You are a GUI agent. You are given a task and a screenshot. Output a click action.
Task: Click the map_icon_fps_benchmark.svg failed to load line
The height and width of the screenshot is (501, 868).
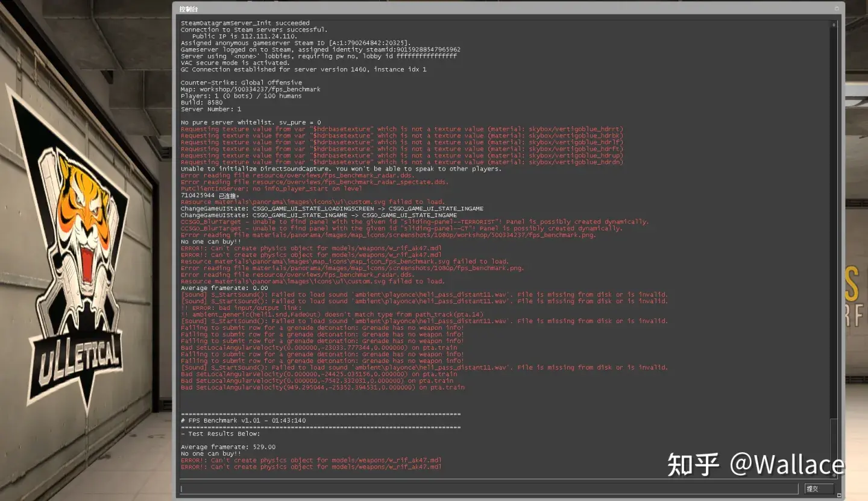click(345, 262)
